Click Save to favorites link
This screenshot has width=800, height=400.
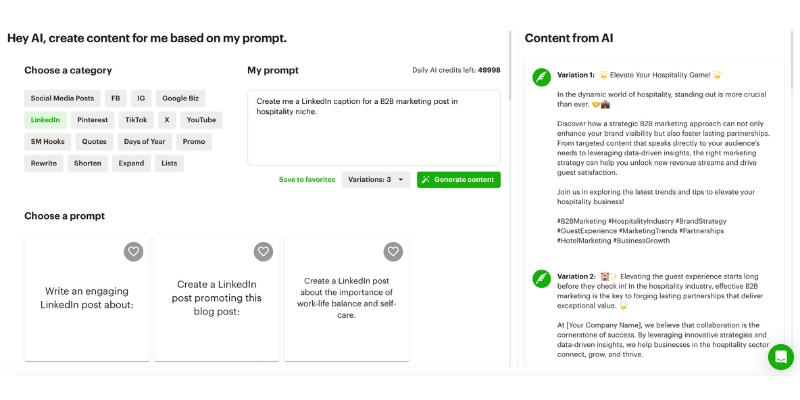[307, 180]
